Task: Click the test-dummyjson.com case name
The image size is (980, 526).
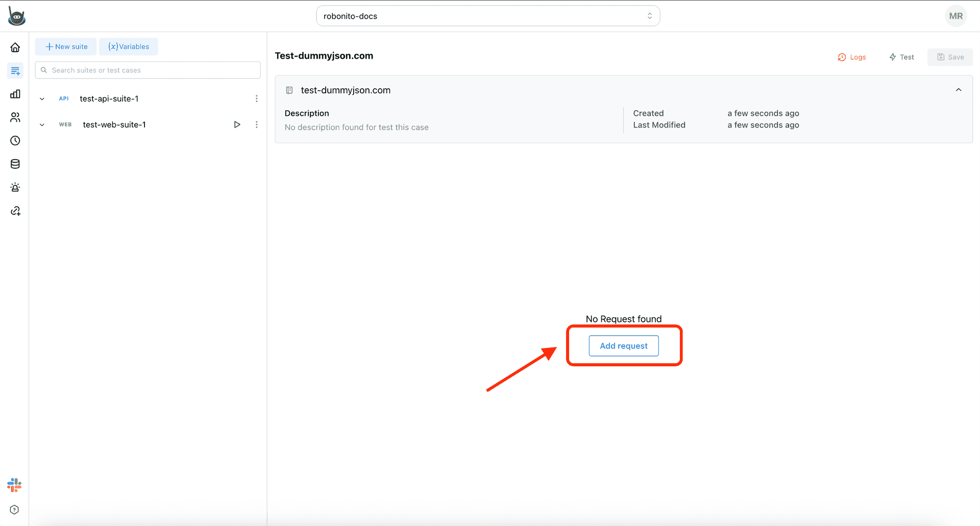Action: 346,90
